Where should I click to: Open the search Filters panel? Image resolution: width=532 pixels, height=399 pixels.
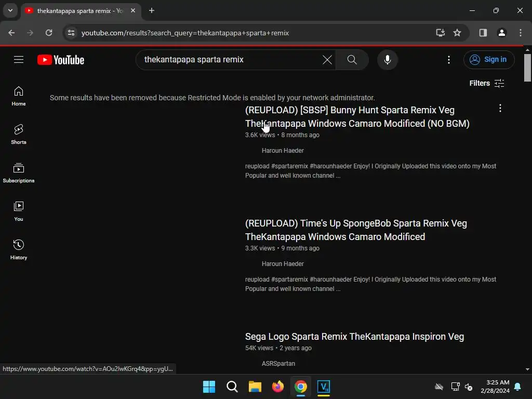[486, 83]
